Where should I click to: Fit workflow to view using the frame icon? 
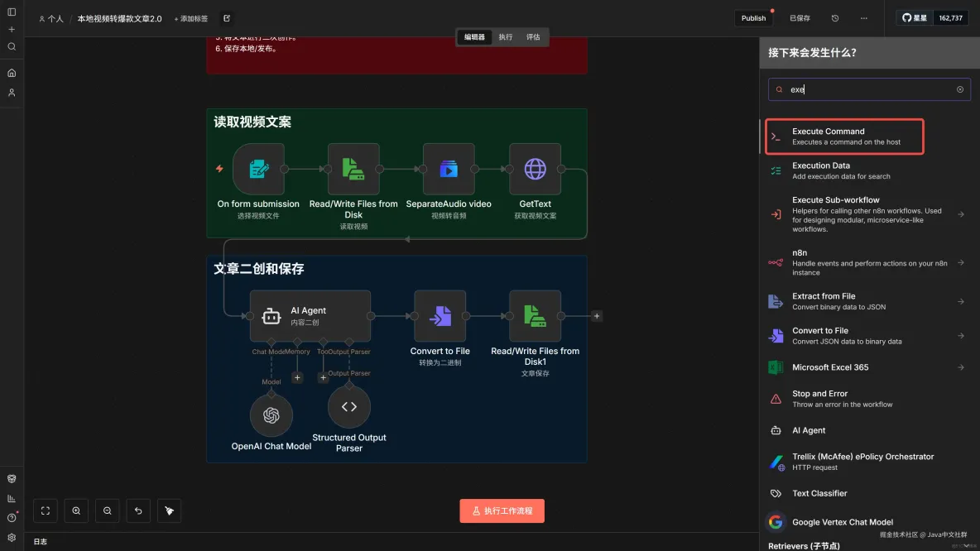click(x=45, y=510)
